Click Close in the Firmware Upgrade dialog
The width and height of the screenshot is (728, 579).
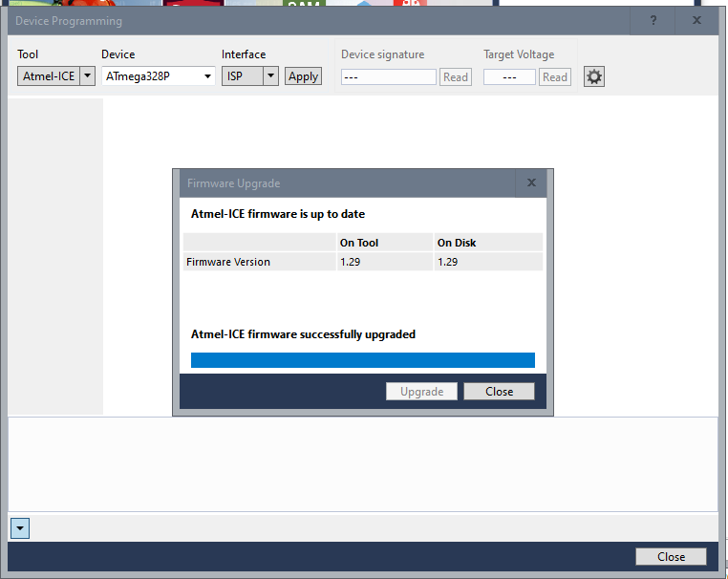tap(499, 392)
